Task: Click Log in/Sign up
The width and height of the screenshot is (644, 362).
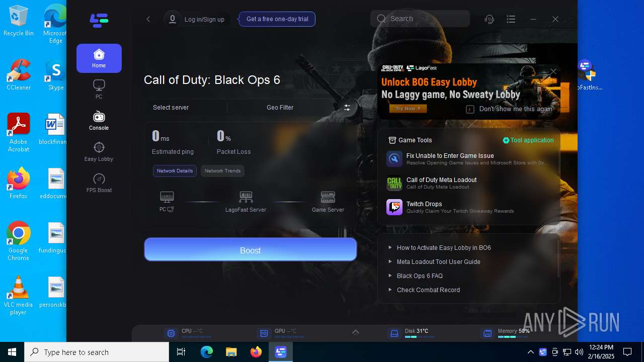Action: coord(204,20)
